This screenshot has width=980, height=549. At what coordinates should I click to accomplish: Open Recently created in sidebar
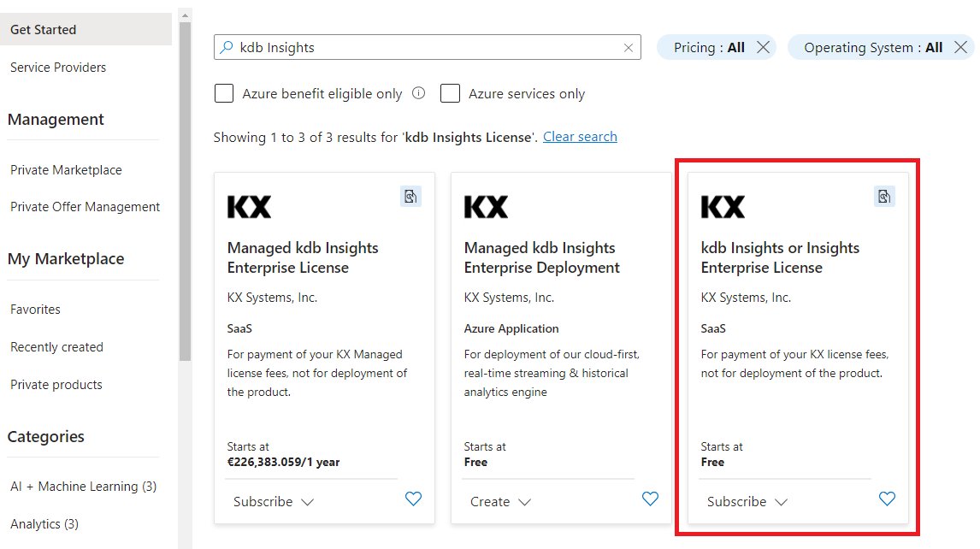coord(57,347)
